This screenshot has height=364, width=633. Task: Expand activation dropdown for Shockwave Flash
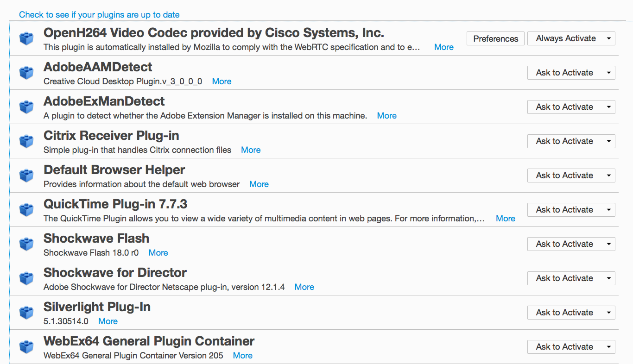pos(571,244)
